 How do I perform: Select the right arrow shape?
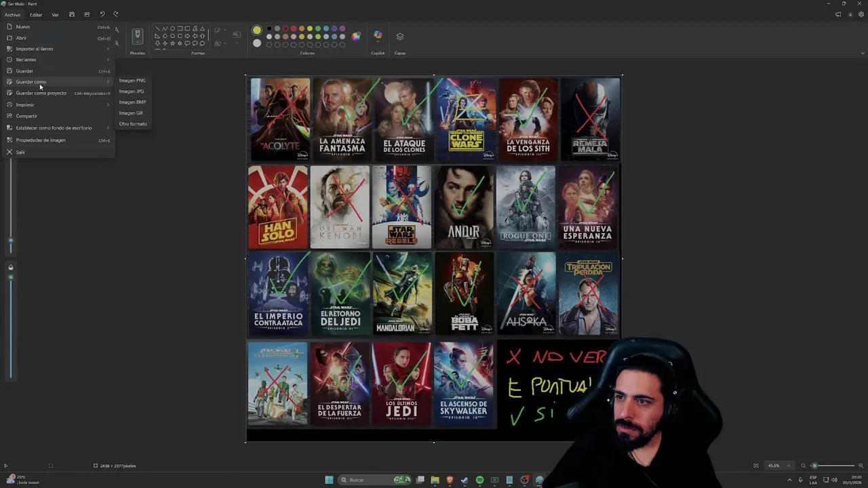(187, 36)
